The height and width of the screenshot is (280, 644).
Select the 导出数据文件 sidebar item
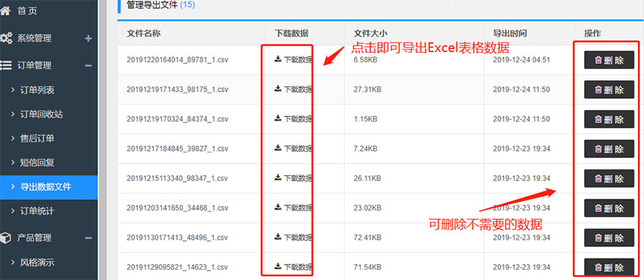click(x=49, y=187)
